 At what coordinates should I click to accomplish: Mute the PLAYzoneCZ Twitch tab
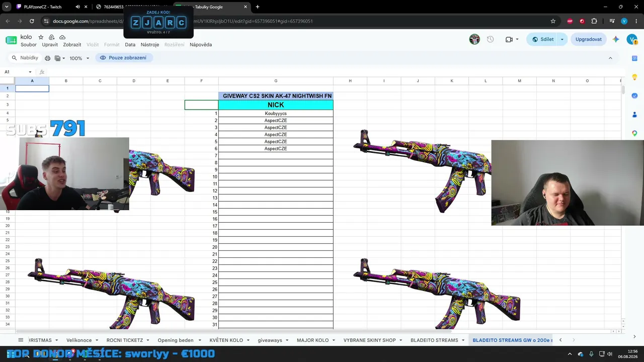[x=77, y=7]
